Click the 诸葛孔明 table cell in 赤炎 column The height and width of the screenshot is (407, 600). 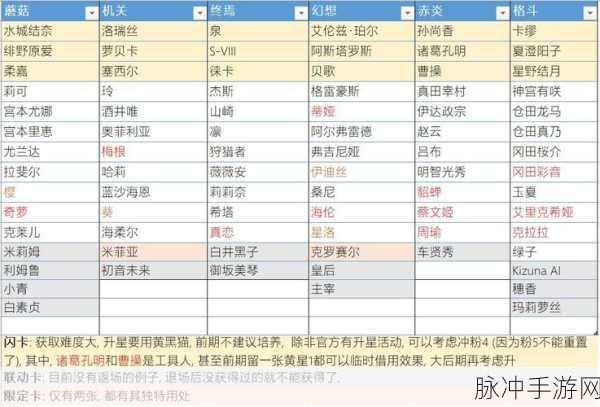tap(463, 51)
